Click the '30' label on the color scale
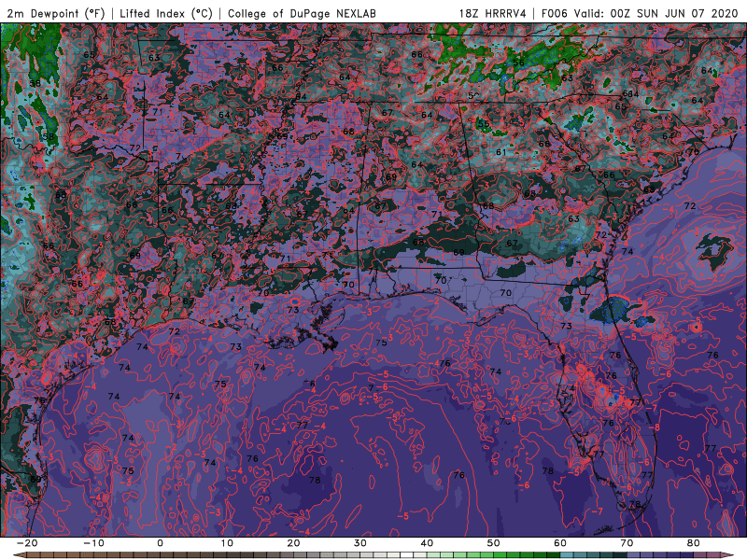 click(360, 543)
